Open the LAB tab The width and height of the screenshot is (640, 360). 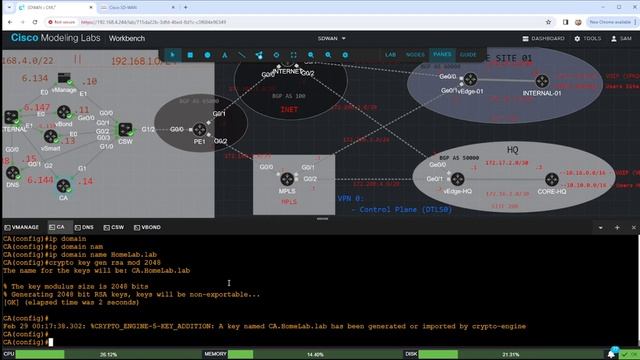click(390, 54)
